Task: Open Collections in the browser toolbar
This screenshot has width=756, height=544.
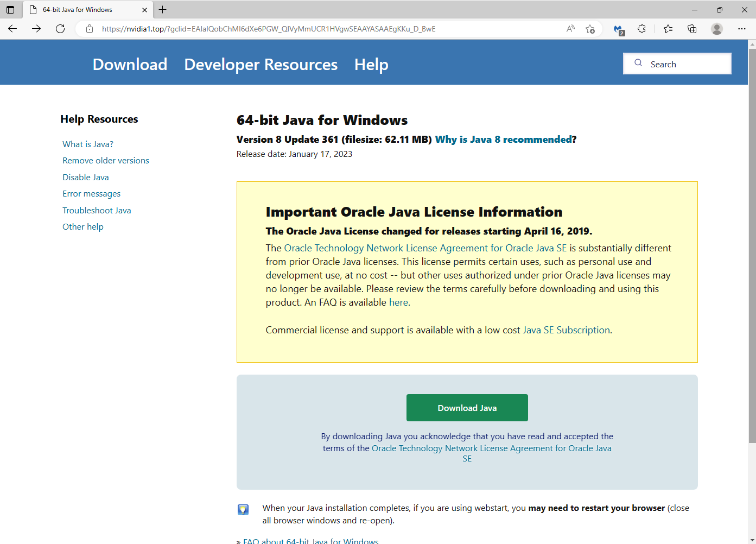Action: 692,29
